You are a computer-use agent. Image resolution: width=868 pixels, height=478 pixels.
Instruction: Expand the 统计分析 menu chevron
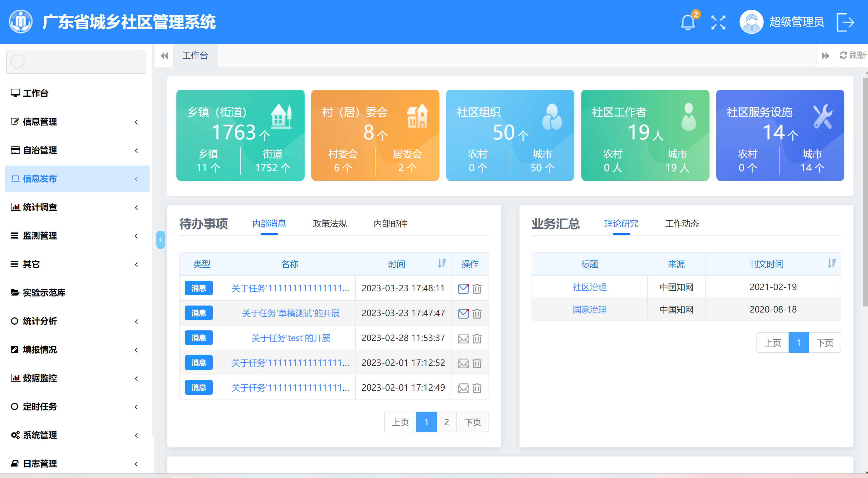point(136,321)
